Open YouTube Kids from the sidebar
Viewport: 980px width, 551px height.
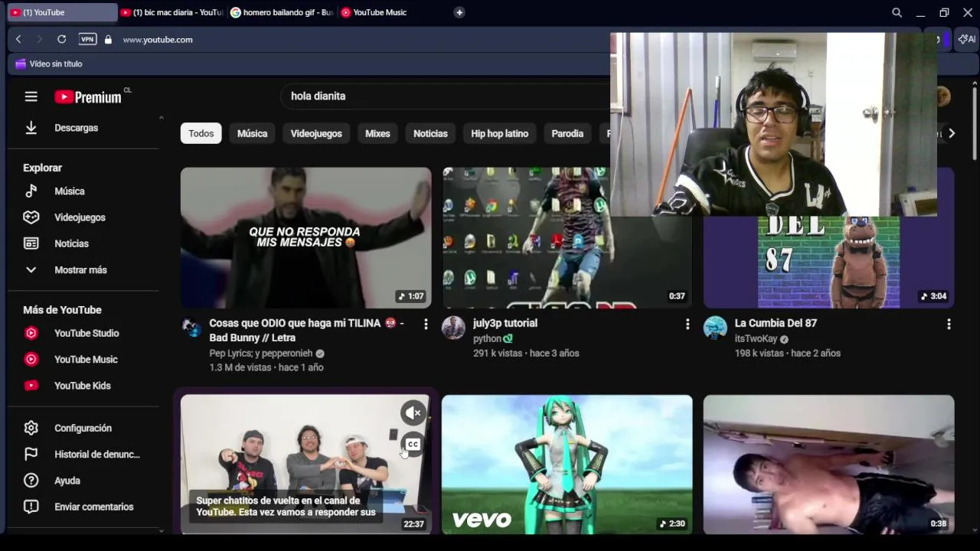[x=83, y=386]
